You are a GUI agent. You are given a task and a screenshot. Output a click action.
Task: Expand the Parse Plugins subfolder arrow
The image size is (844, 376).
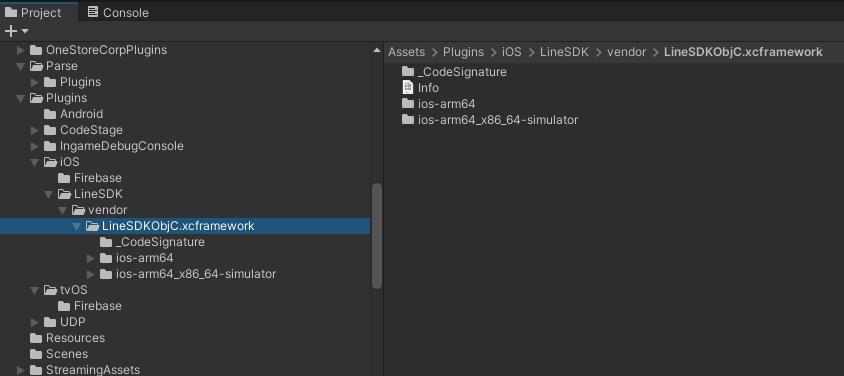[x=35, y=82]
